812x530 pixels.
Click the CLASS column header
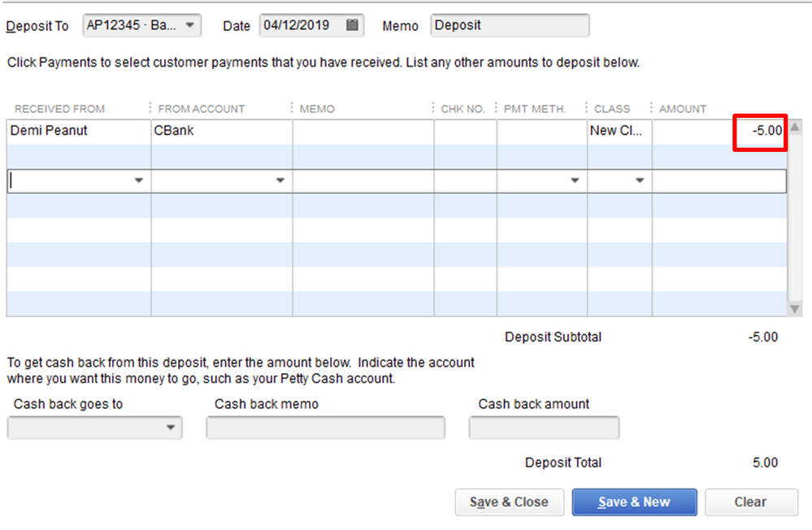click(x=612, y=109)
